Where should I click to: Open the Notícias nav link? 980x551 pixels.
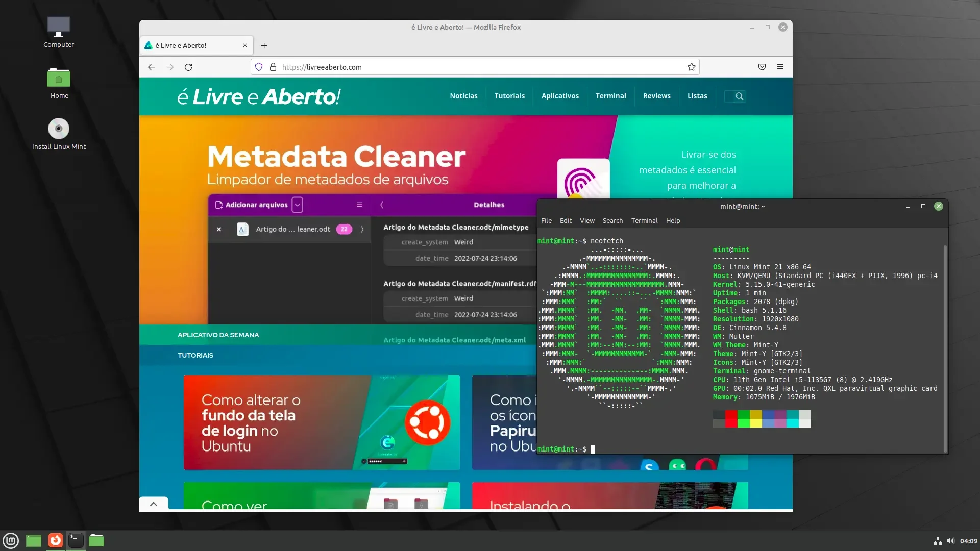pos(463,96)
